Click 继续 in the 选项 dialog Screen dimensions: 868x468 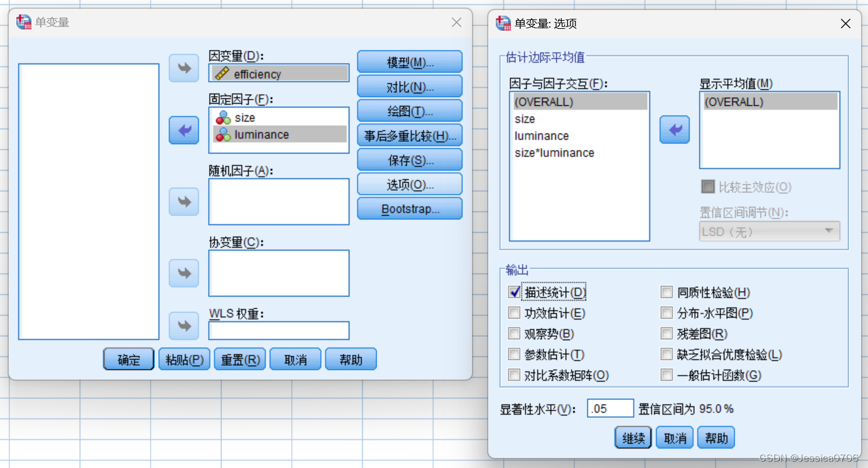[633, 438]
